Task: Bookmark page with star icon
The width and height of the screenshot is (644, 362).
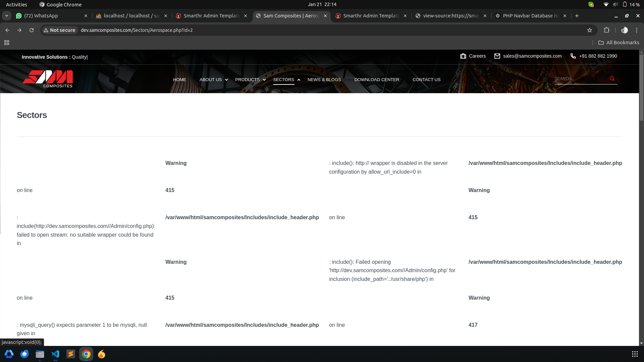Action: (x=590, y=30)
